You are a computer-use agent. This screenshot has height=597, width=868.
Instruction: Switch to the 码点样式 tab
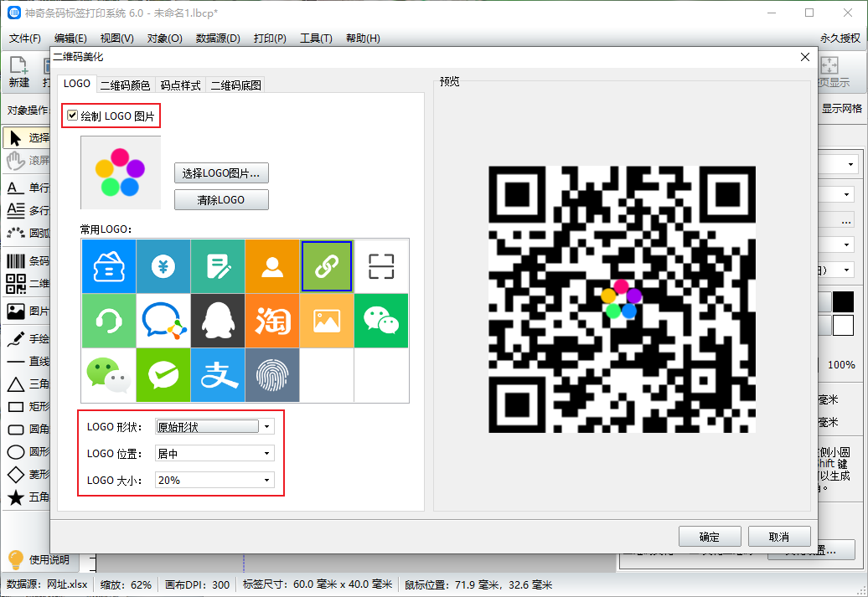coord(180,85)
